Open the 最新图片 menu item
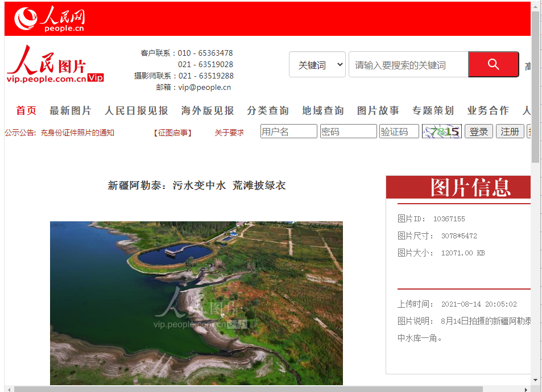The height and width of the screenshot is (392, 542). [x=71, y=110]
